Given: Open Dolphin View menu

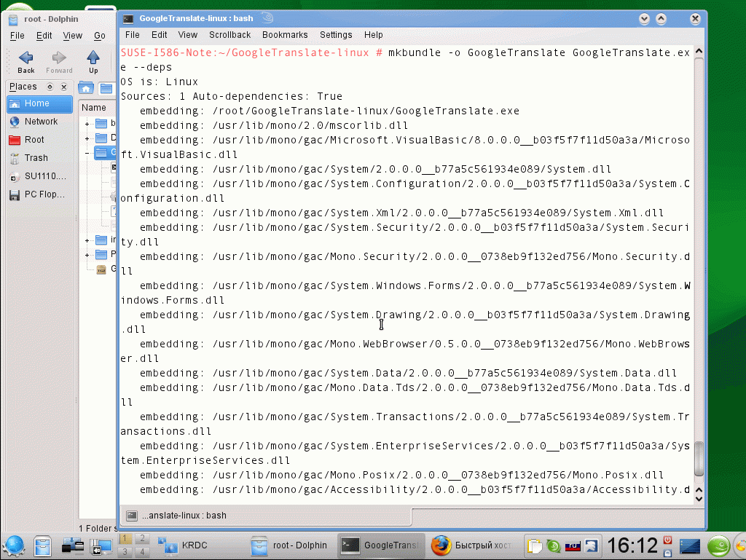Looking at the screenshot, I should [72, 36].
